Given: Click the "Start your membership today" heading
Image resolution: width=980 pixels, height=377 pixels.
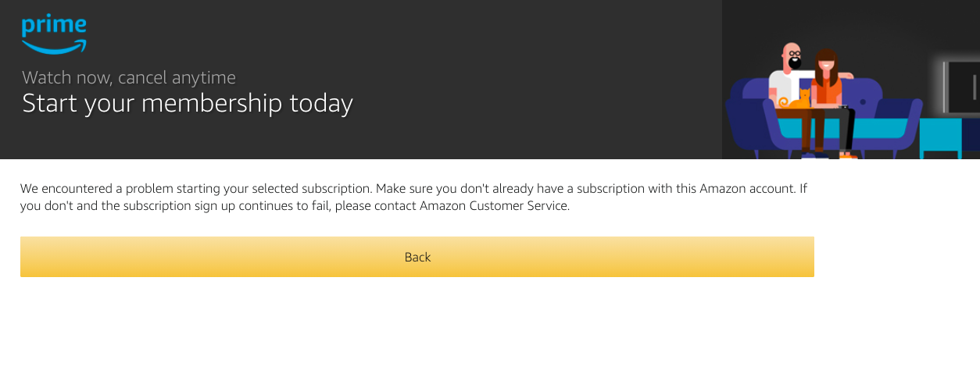Looking at the screenshot, I should 188,103.
